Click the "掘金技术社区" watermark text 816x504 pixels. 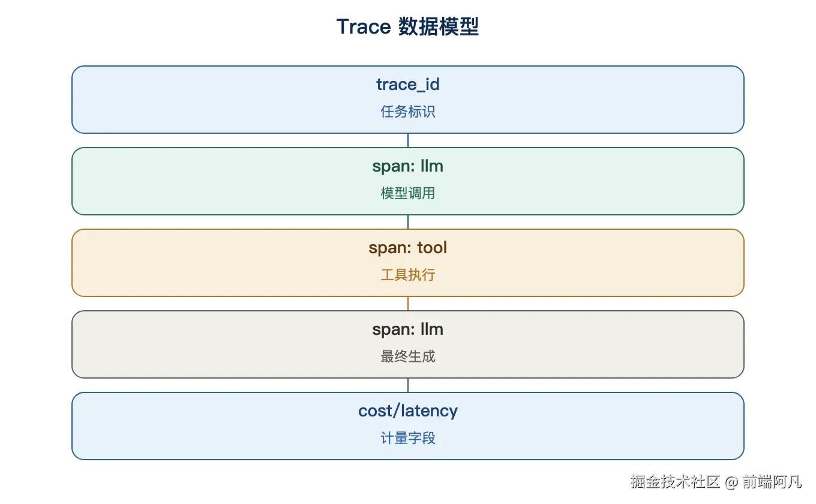pos(675,481)
